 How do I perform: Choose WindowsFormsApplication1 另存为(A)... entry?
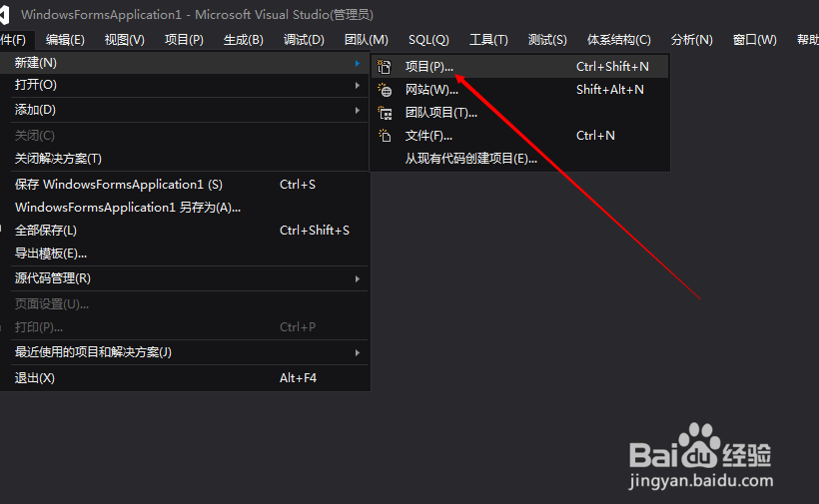coord(185,208)
